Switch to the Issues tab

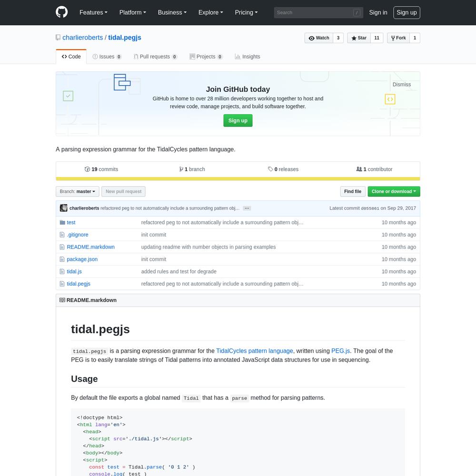pyautogui.click(x=107, y=57)
